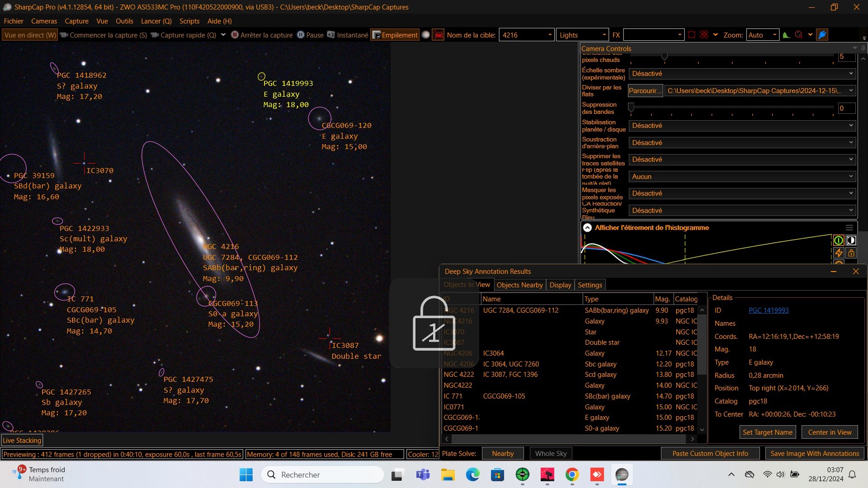The image size is (868, 488).
Task: Click the Commencer la capture camera icon
Action: point(64,35)
